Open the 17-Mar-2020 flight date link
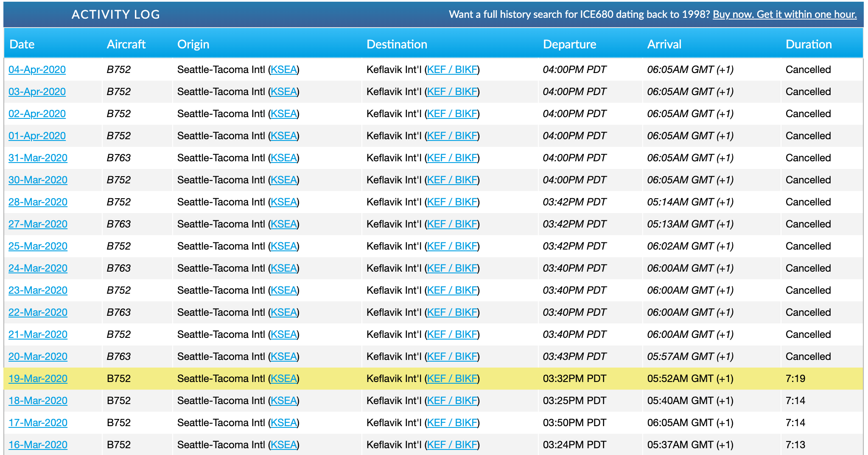The image size is (868, 455). [38, 423]
